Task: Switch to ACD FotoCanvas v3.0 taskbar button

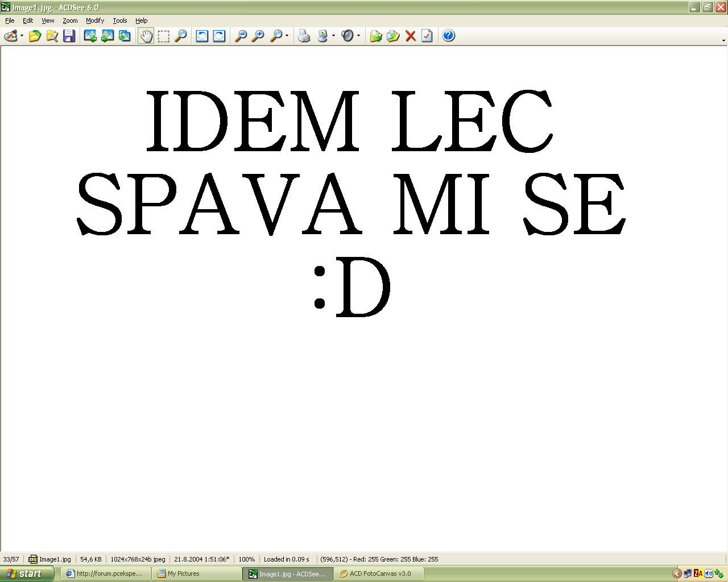Action: [x=379, y=573]
